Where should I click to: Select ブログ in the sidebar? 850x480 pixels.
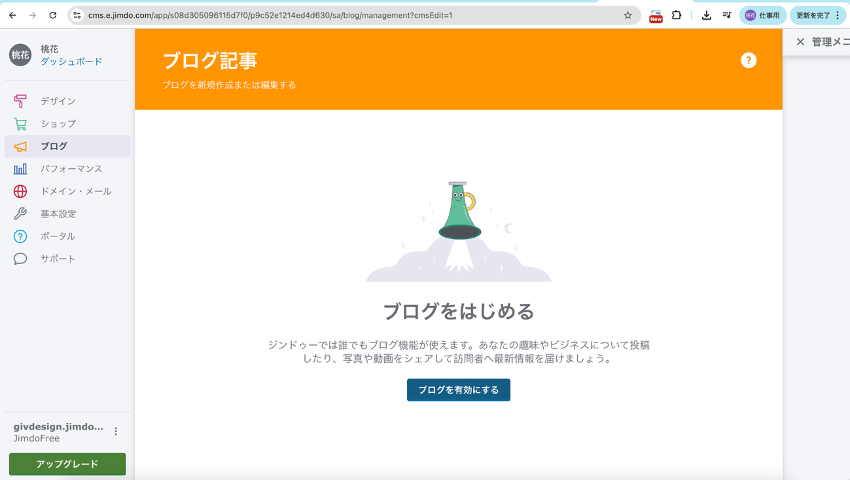[x=67, y=146]
